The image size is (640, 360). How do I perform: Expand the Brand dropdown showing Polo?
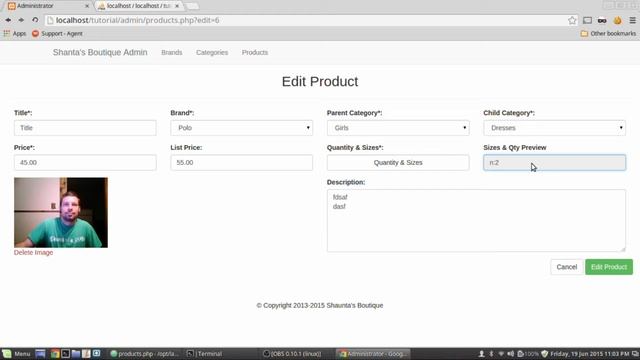click(x=242, y=128)
